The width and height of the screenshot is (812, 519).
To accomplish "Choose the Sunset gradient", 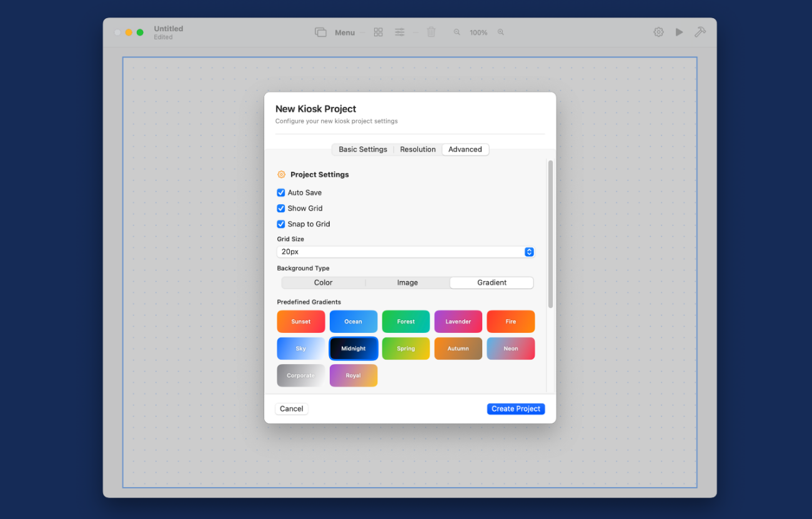I will (x=301, y=322).
